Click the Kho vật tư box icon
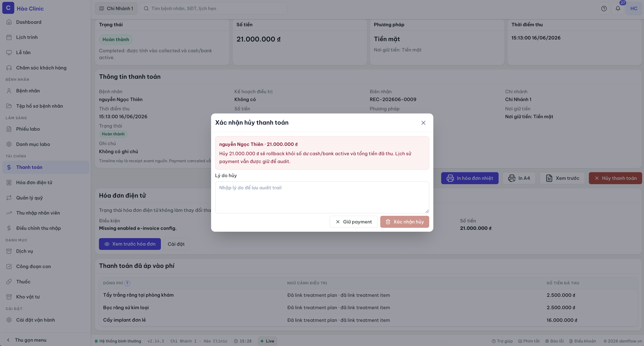 coord(9,297)
